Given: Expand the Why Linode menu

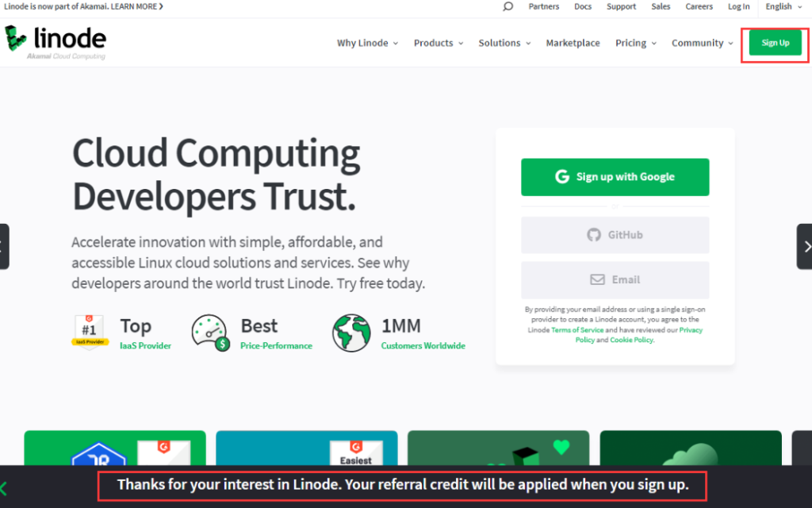Looking at the screenshot, I should [367, 43].
